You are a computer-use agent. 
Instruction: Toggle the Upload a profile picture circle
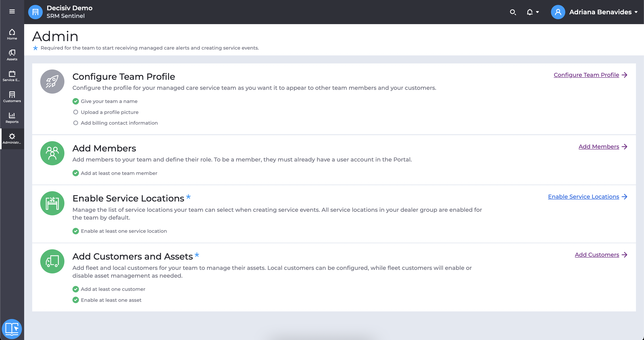pyautogui.click(x=76, y=112)
